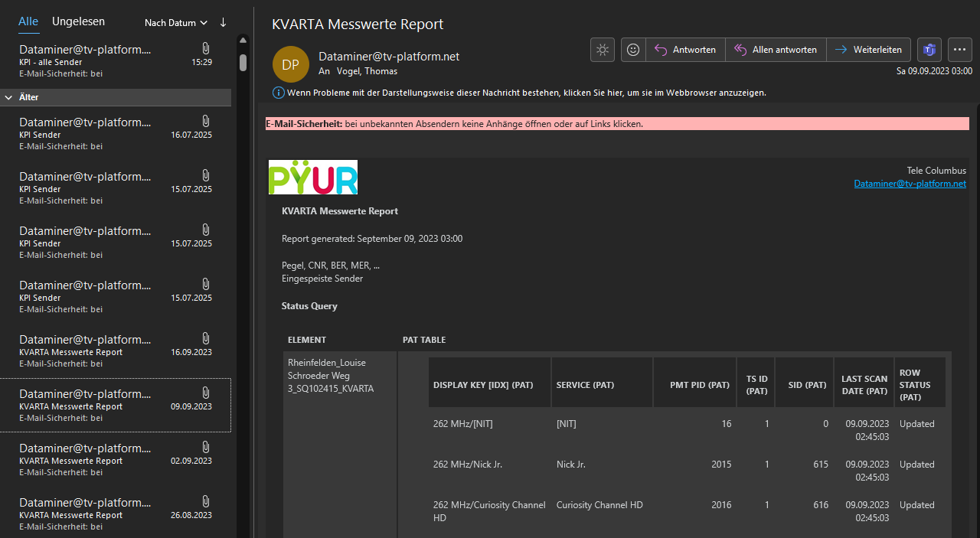Forward with the Weiterleiten button
Image resolution: width=980 pixels, height=538 pixels.
868,50
